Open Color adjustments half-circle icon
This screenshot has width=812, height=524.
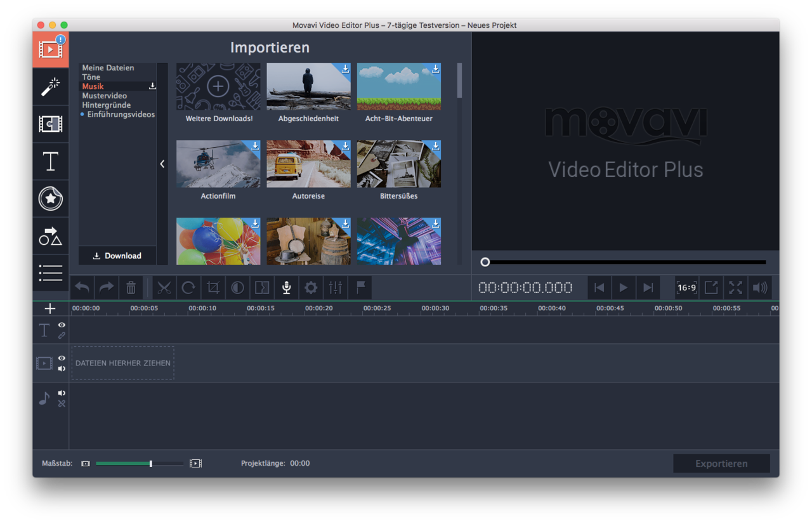click(237, 288)
